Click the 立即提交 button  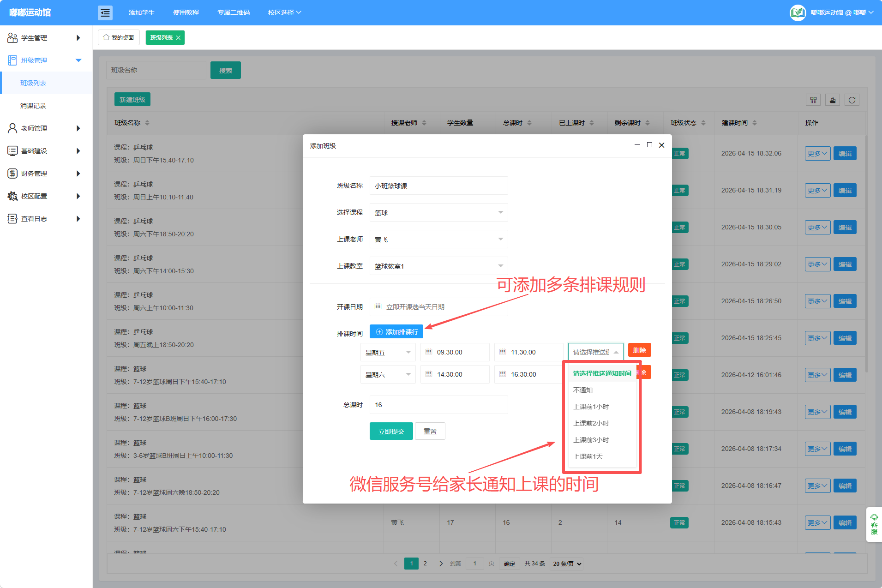(x=391, y=431)
